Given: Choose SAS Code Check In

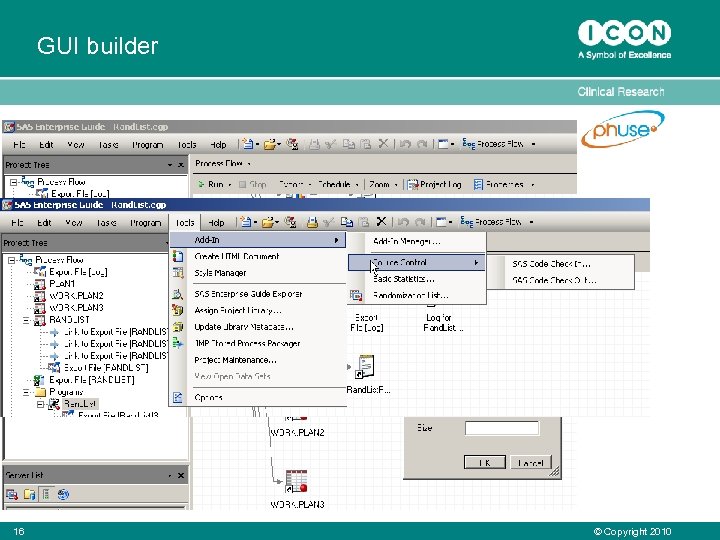Looking at the screenshot, I should point(551,264).
